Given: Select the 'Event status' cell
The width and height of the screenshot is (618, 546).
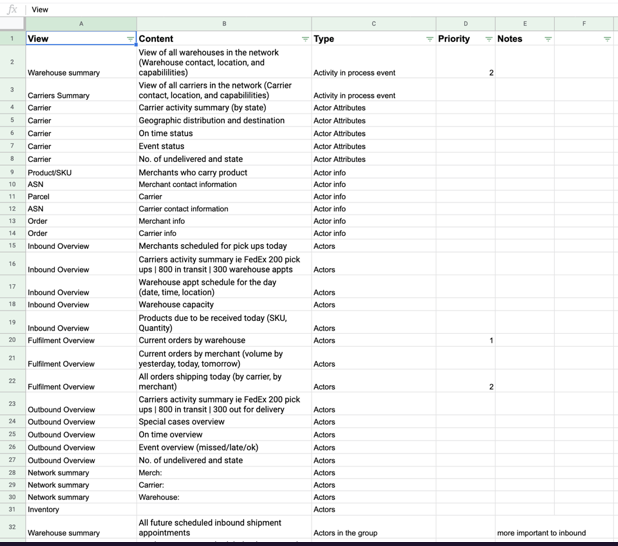Looking at the screenshot, I should pyautogui.click(x=224, y=146).
